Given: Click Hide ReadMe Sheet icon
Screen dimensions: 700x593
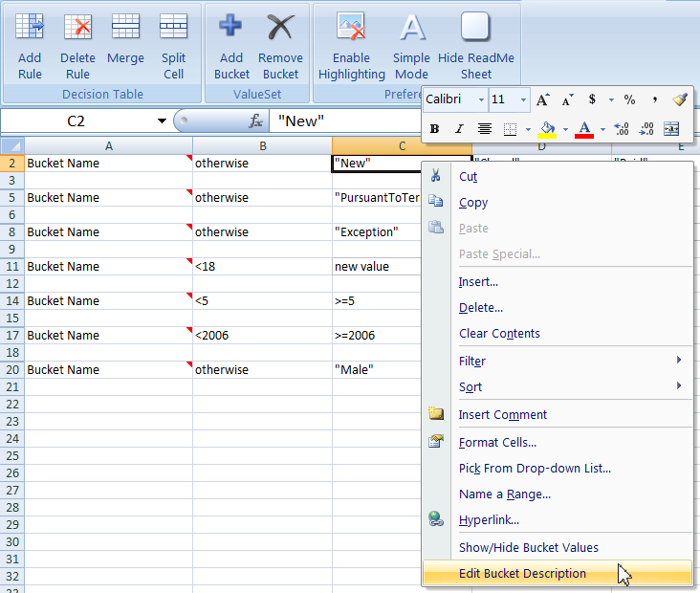Looking at the screenshot, I should tap(475, 27).
